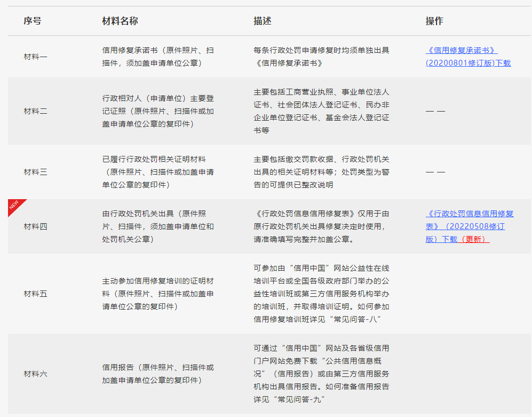Click the 每条行政处罚申请修复时 description cell

321,57
